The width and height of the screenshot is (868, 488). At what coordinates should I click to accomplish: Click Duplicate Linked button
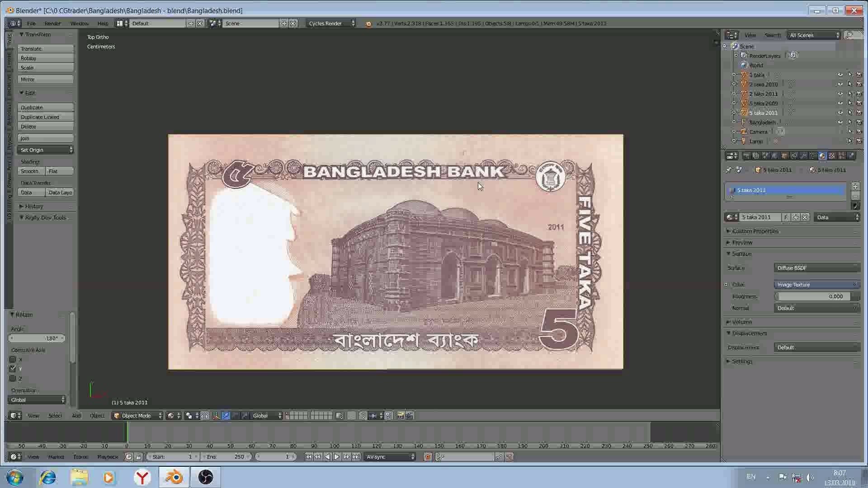tap(45, 117)
